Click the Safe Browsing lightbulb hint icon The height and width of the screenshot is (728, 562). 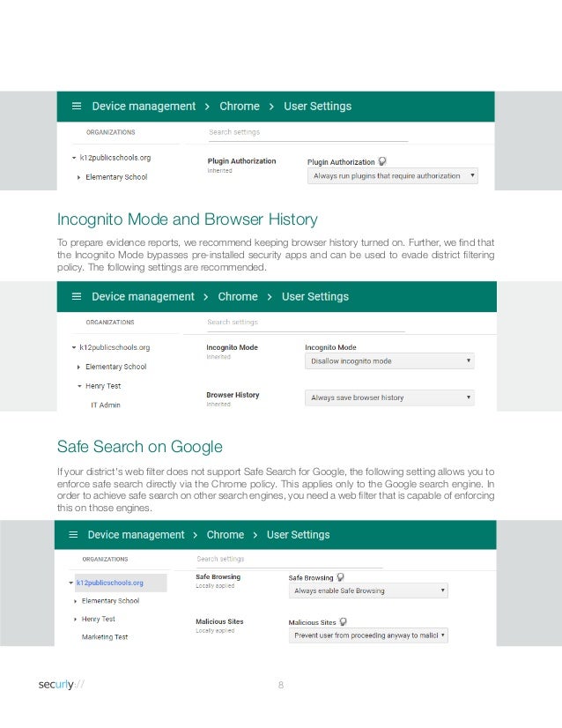[340, 577]
